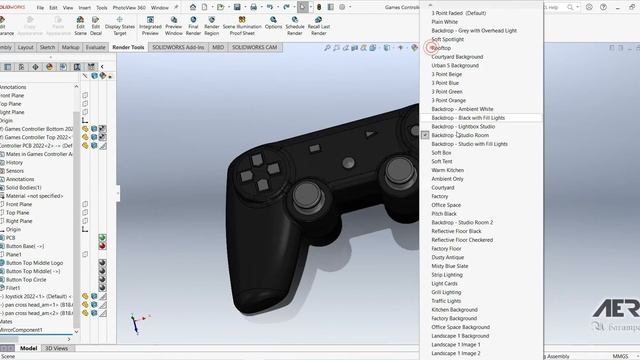Open Schedule Render

pos(294,26)
